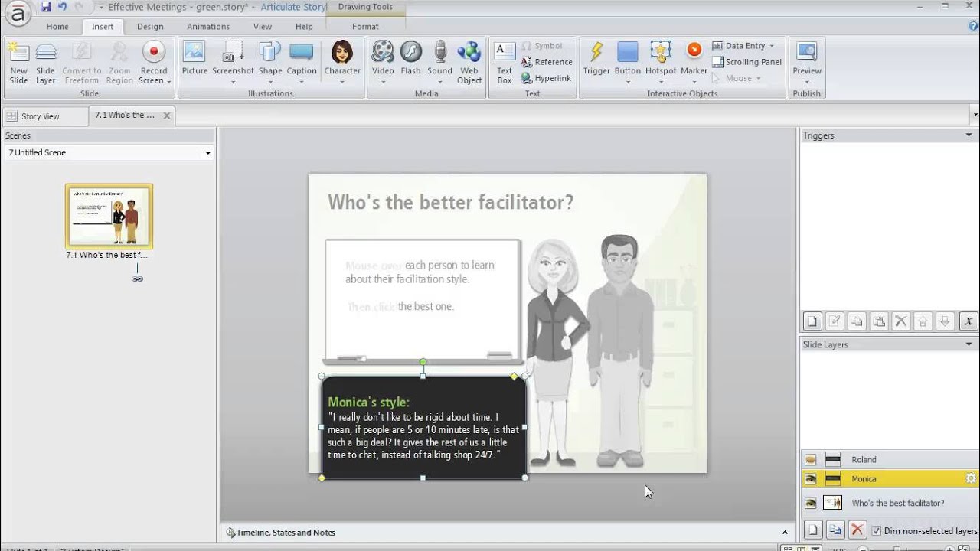The image size is (980, 551).
Task: Click the Monica's style caption text
Action: tap(368, 402)
